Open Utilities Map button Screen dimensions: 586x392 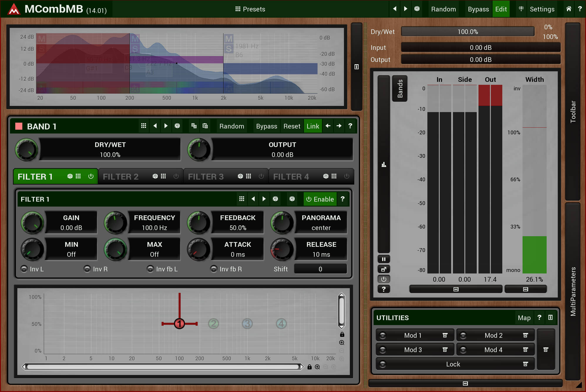tap(524, 318)
